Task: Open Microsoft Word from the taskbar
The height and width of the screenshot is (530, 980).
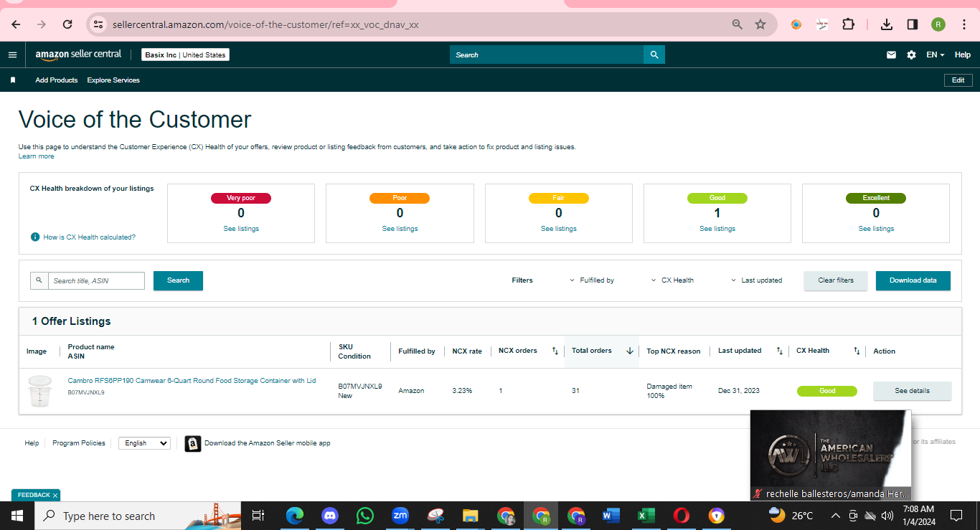Action: click(611, 516)
